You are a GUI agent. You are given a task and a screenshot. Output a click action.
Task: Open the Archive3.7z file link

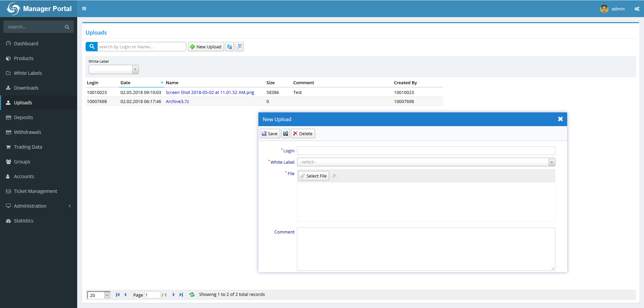(x=177, y=101)
